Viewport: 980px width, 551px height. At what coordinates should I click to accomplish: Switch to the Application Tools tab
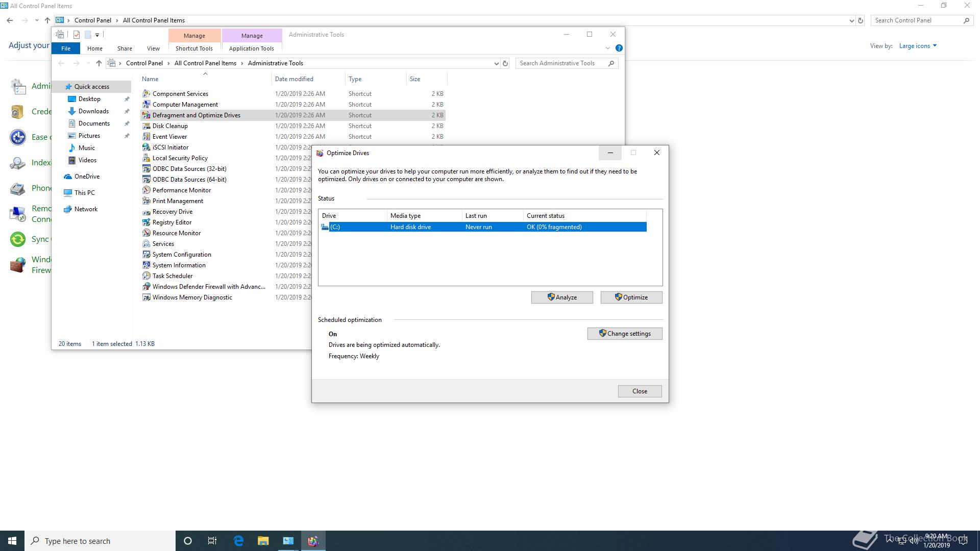pos(252,48)
